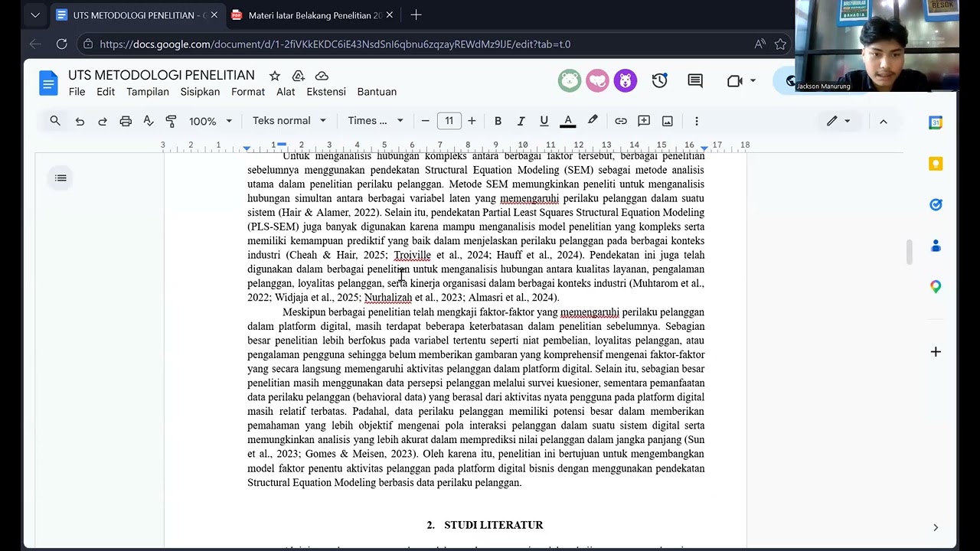Image resolution: width=980 pixels, height=551 pixels.
Task: Open Google Tasks in the side panel
Action: pyautogui.click(x=936, y=204)
